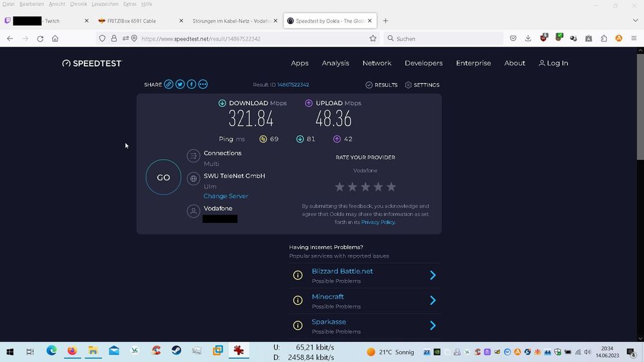This screenshot has height=362, width=644.
Task: List all tabs with the chevron
Action: tap(636, 21)
